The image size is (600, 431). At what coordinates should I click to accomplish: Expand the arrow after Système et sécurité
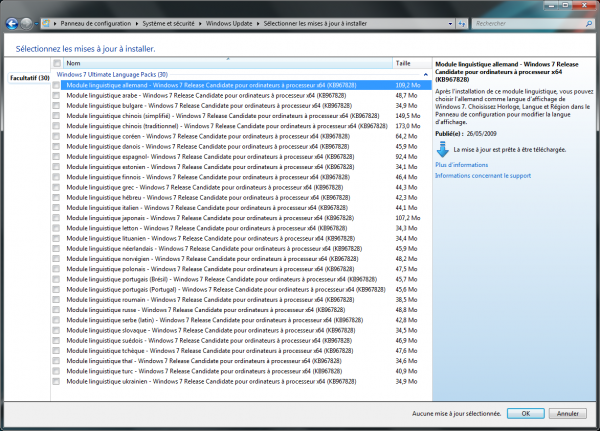click(200, 24)
